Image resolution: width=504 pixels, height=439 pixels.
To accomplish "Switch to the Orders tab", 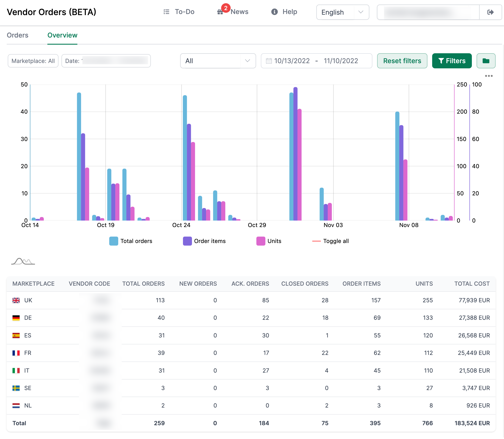I will click(x=18, y=35).
